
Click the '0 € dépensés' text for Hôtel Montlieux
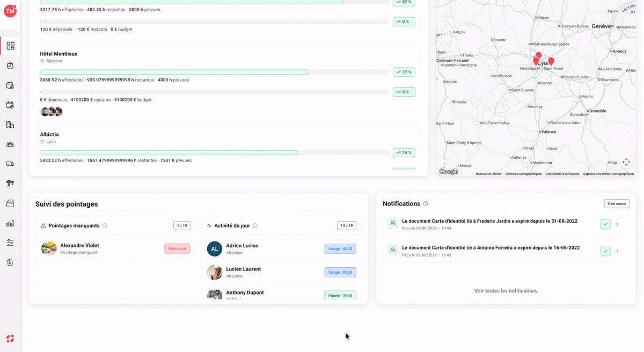pyautogui.click(x=54, y=100)
